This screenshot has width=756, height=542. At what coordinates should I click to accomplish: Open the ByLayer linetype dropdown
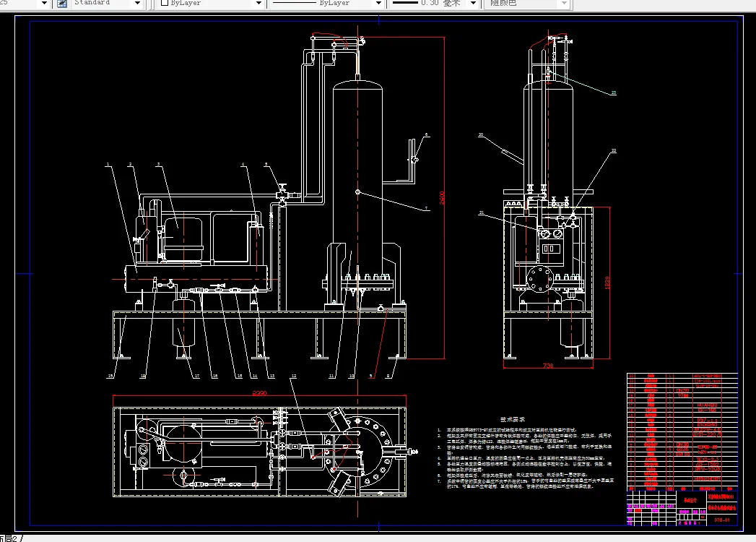[378, 4]
